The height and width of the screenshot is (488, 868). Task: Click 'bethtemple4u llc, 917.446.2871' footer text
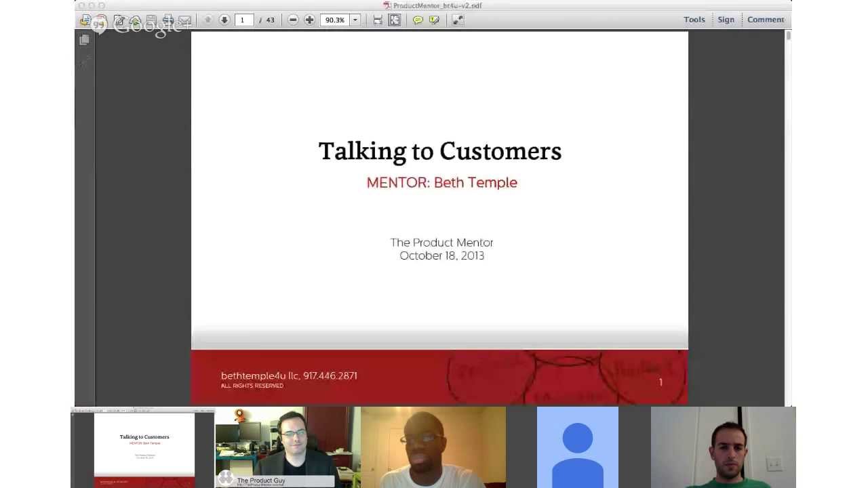pyautogui.click(x=289, y=375)
